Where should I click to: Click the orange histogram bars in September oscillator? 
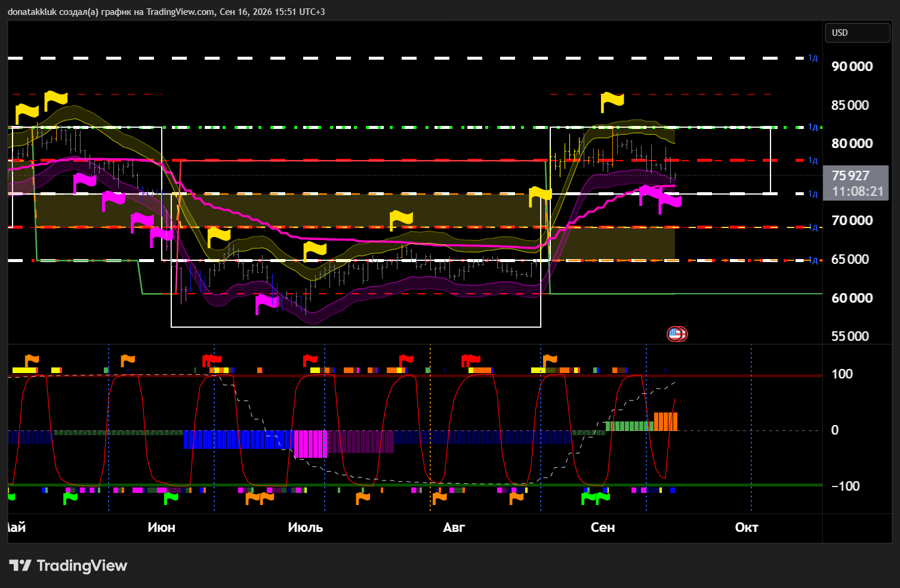pyautogui.click(x=665, y=421)
